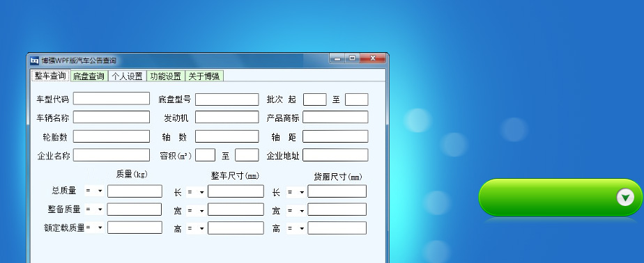
Task: Go to the 关于博强 tab
Action: 204,76
